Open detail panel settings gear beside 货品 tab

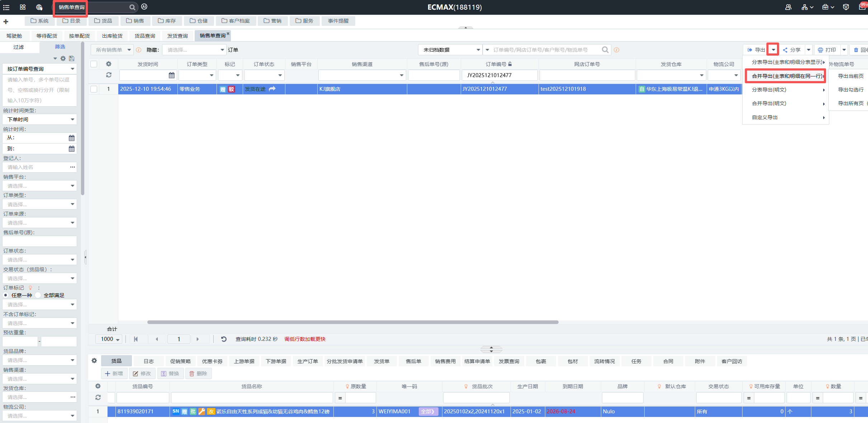click(x=94, y=361)
